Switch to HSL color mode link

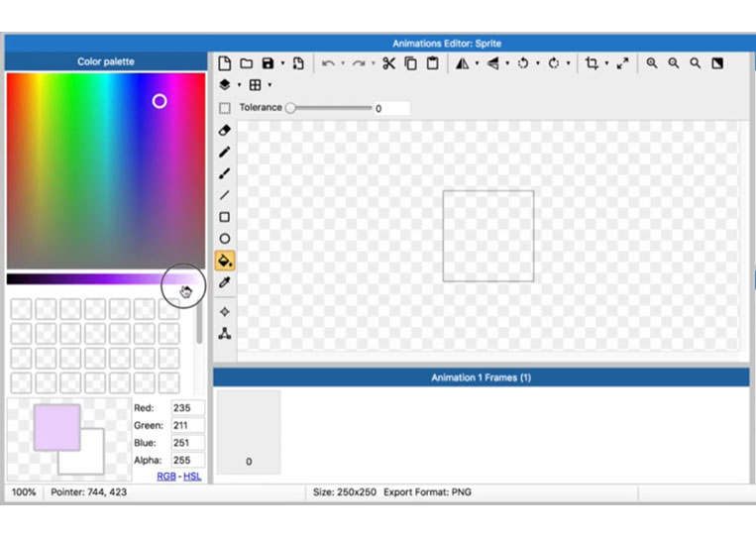click(192, 477)
